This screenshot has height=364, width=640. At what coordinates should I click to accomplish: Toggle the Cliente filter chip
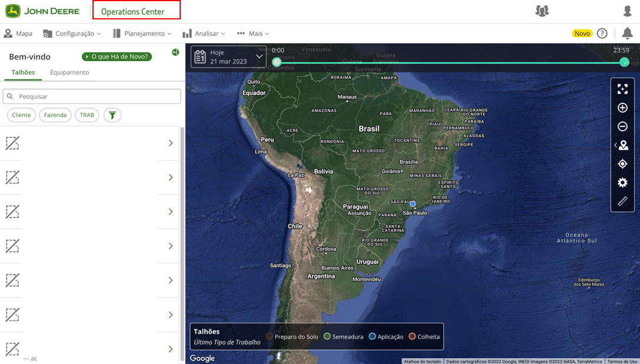point(21,115)
